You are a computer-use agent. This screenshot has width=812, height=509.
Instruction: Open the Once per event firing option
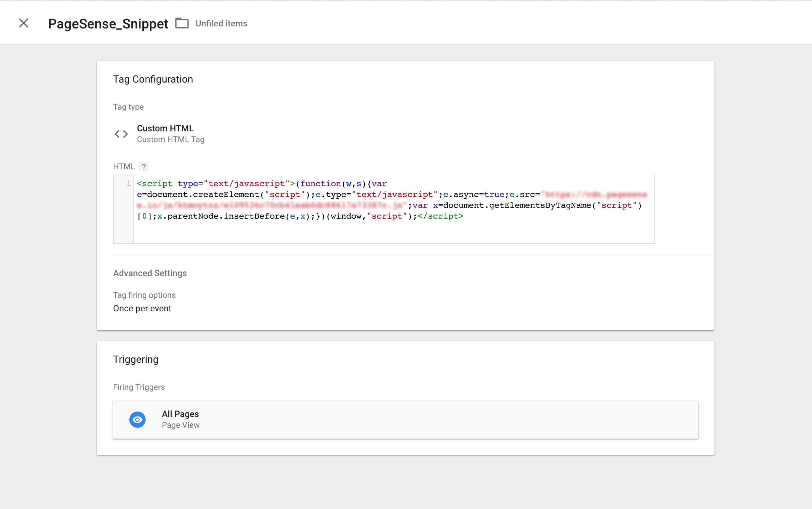click(x=142, y=308)
